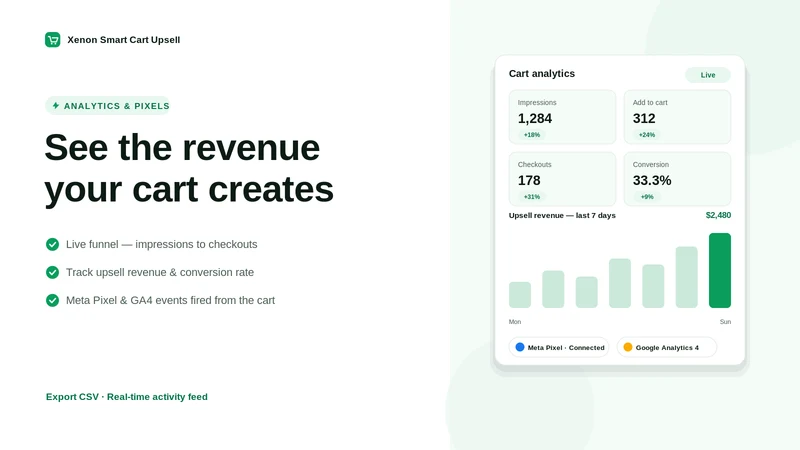The width and height of the screenshot is (800, 450).
Task: Click the 'Meta Pixel · Connected' chip
Action: [x=559, y=347]
